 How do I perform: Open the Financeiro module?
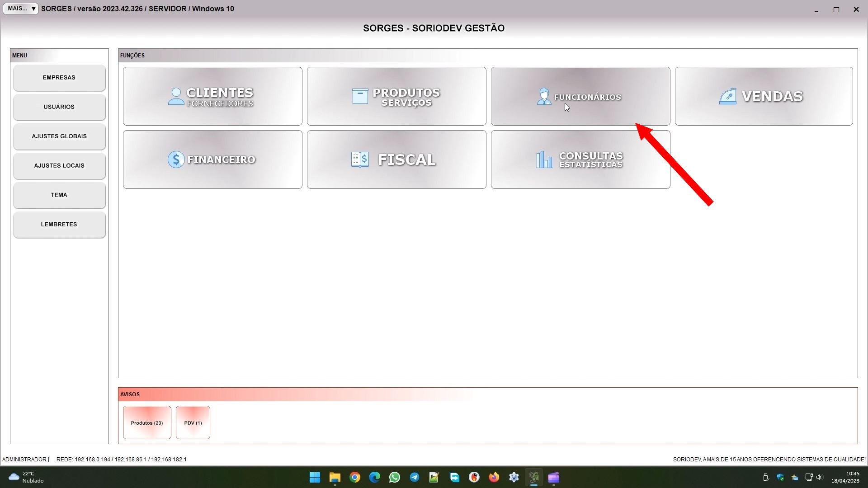click(212, 160)
